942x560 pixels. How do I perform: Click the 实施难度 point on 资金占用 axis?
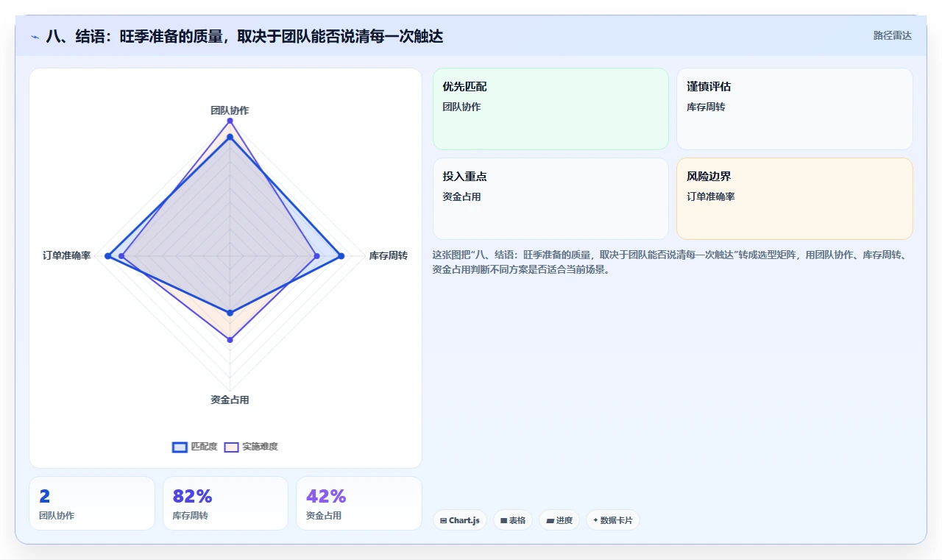click(230, 339)
